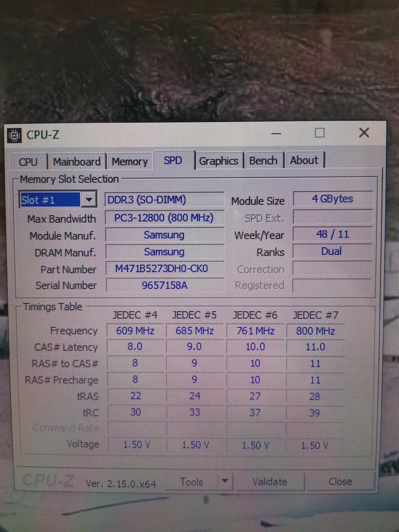Screen dimensions: 399x532
Task: Go to the Memory tab
Action: click(x=129, y=162)
